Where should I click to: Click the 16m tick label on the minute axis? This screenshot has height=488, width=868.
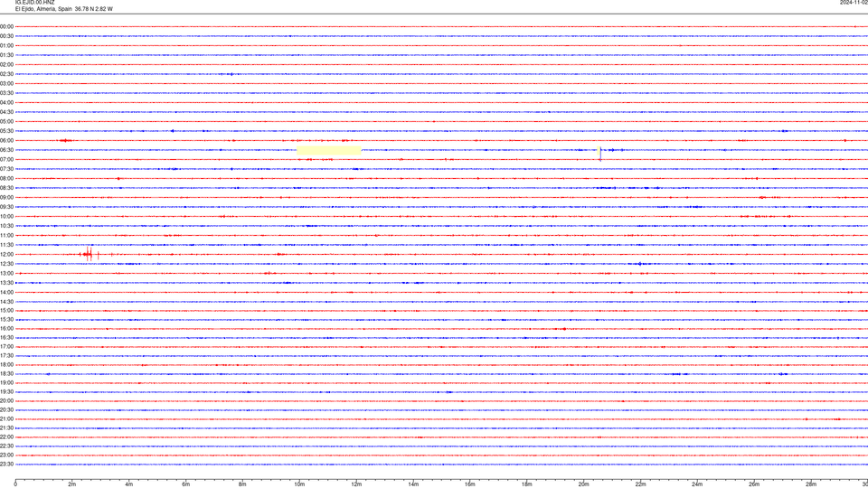pos(470,484)
